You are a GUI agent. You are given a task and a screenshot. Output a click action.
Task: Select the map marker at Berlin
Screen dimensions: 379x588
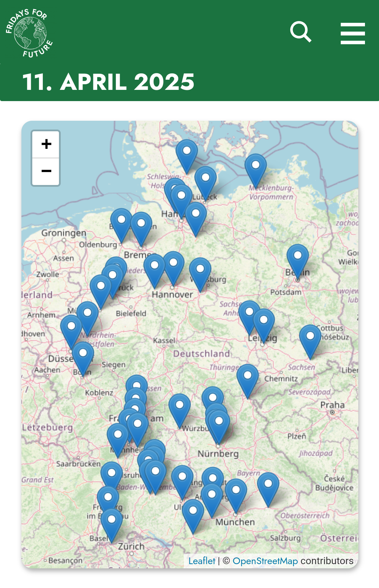[298, 262]
